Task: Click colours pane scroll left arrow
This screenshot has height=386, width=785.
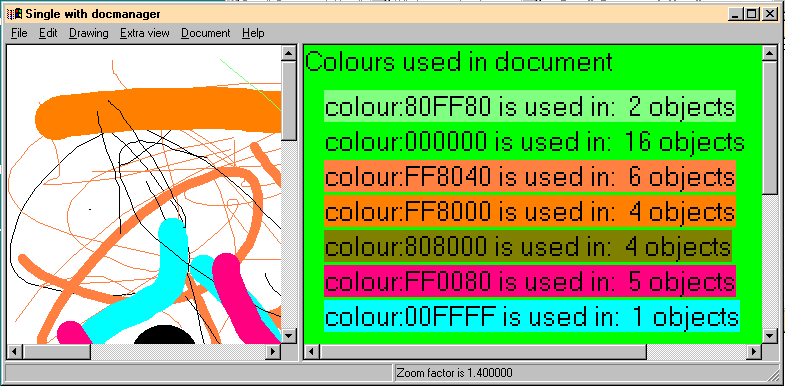Action: (x=311, y=351)
